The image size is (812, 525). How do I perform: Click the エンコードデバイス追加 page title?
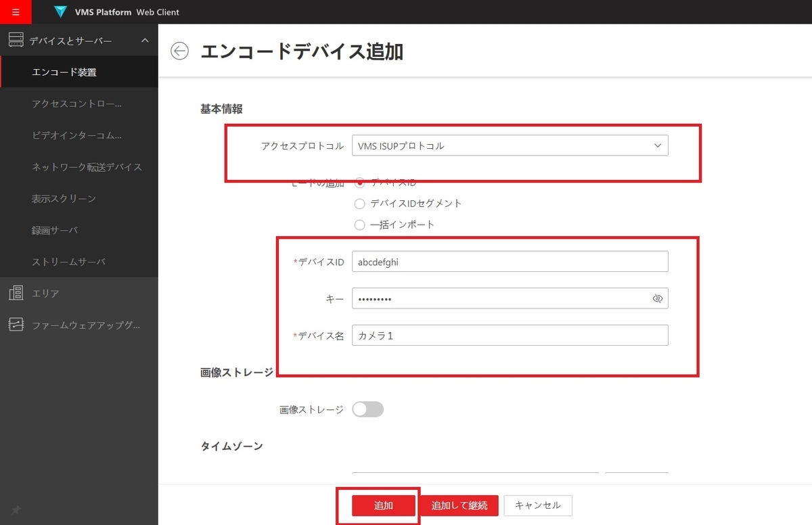click(302, 52)
